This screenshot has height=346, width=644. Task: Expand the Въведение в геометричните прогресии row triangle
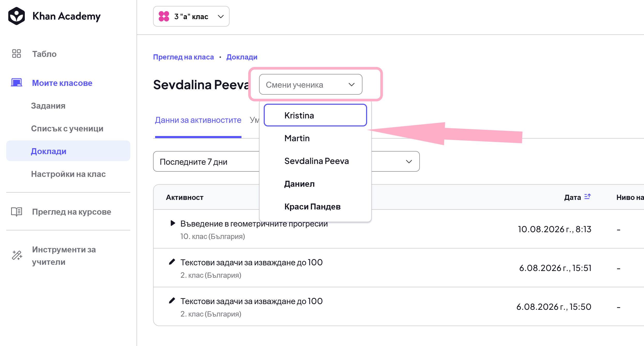(173, 223)
